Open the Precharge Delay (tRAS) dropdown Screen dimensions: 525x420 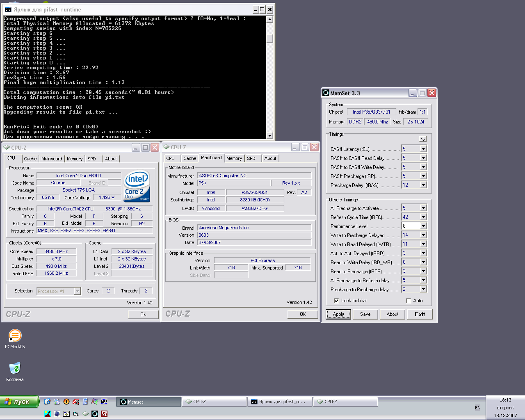(x=423, y=185)
